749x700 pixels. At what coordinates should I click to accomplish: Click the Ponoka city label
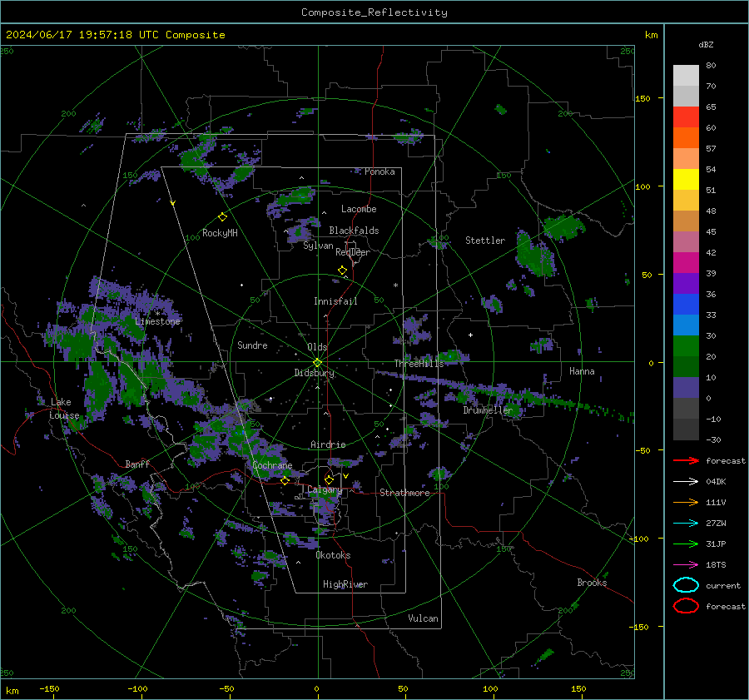[x=379, y=171]
